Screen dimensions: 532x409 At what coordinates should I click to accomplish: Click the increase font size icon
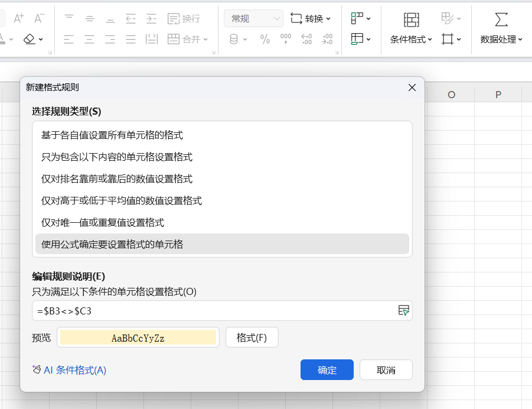[x=18, y=18]
